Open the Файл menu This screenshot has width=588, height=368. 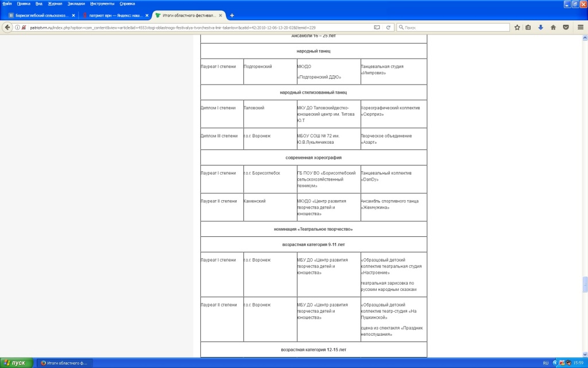coord(7,4)
